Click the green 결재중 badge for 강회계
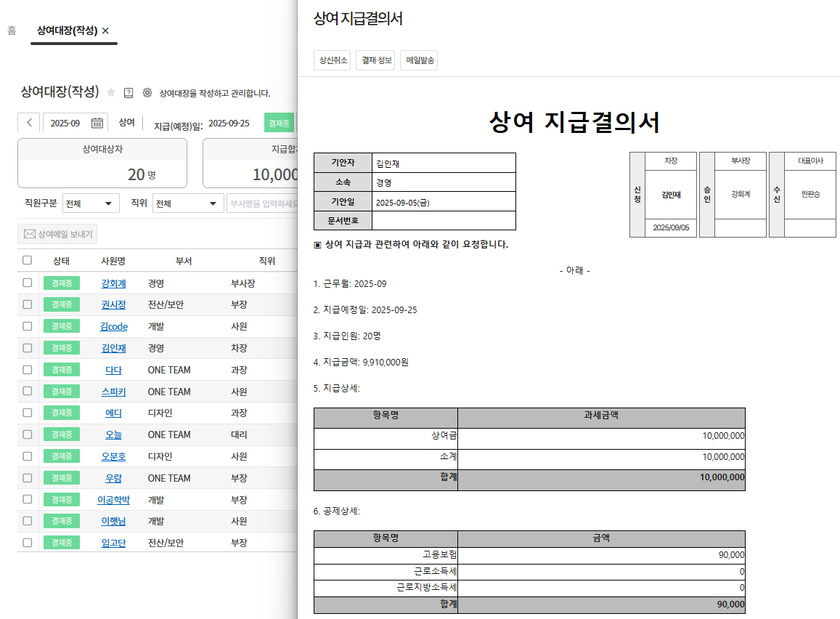Image resolution: width=840 pixels, height=619 pixels. point(62,283)
